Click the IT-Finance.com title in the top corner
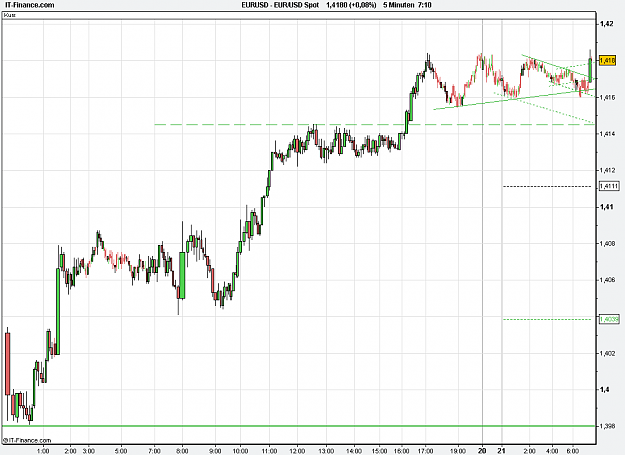The width and height of the screenshot is (625, 455). [x=28, y=5]
